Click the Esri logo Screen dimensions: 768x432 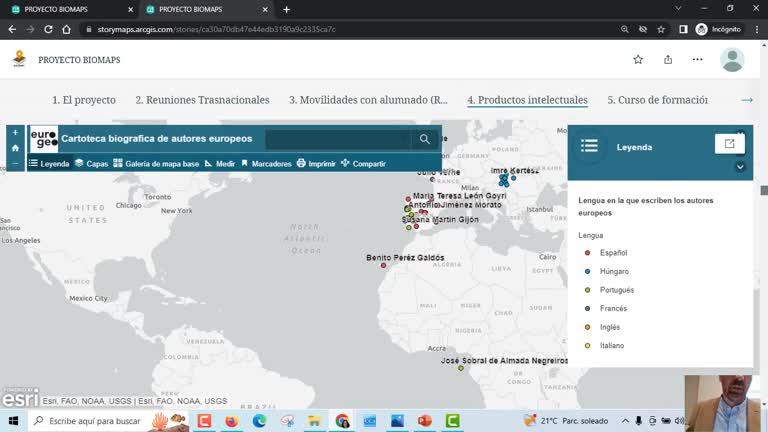click(20, 399)
